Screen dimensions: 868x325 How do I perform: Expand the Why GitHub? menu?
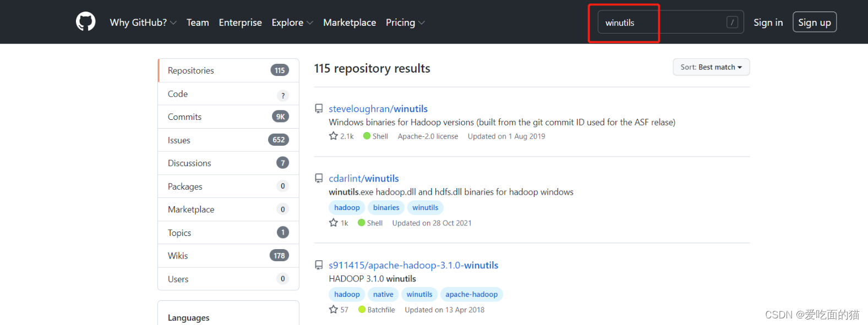tap(143, 23)
